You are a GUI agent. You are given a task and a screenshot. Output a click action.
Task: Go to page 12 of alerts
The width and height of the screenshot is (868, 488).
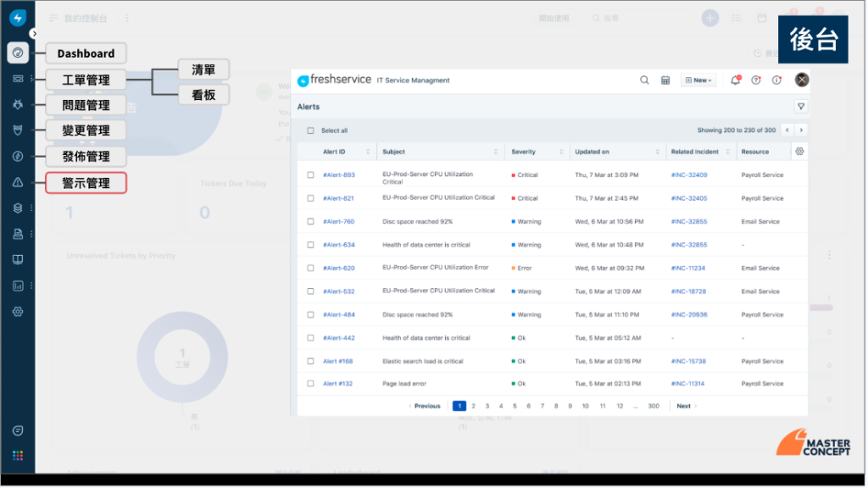[621, 407]
